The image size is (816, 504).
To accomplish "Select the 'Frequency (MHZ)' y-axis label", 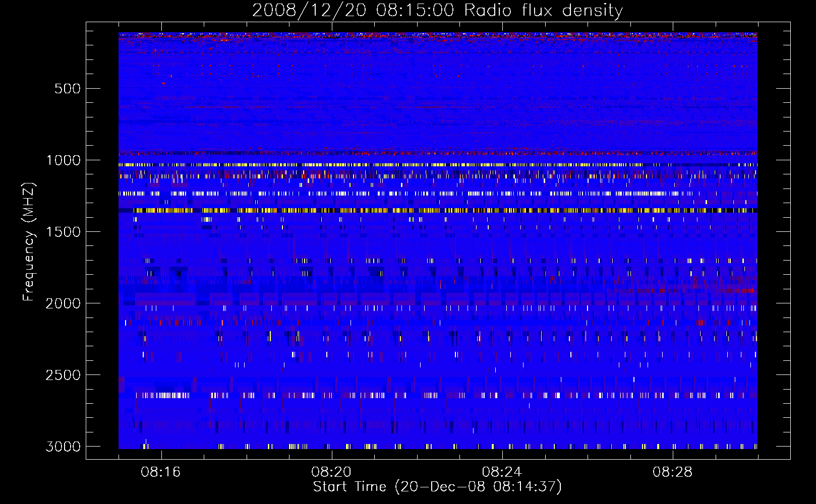I will coord(29,242).
